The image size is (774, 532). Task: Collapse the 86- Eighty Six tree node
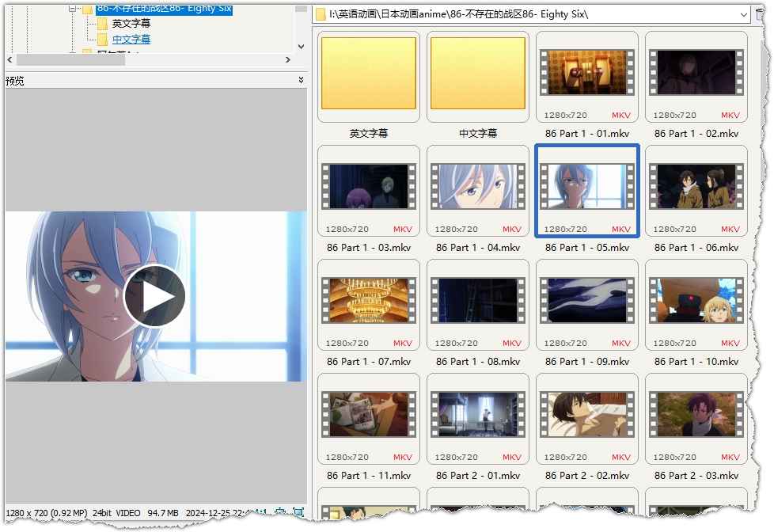click(x=73, y=9)
